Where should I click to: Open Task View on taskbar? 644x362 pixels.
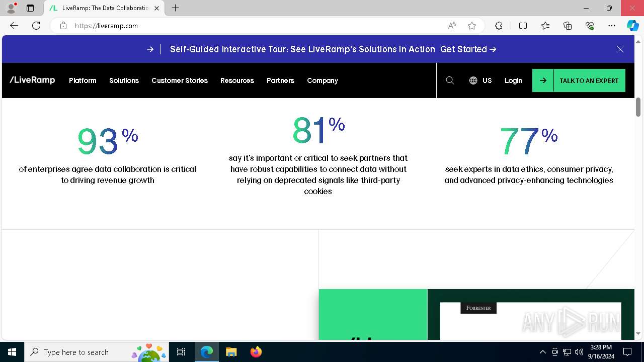coord(182,352)
